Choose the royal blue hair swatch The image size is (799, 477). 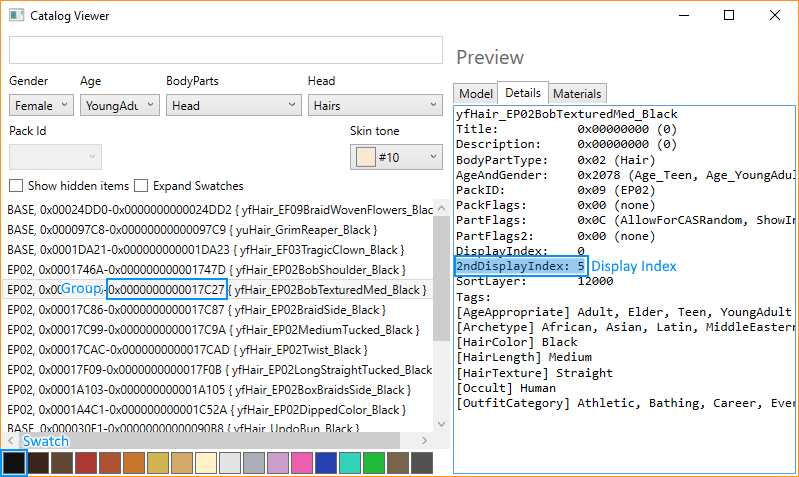tap(324, 463)
